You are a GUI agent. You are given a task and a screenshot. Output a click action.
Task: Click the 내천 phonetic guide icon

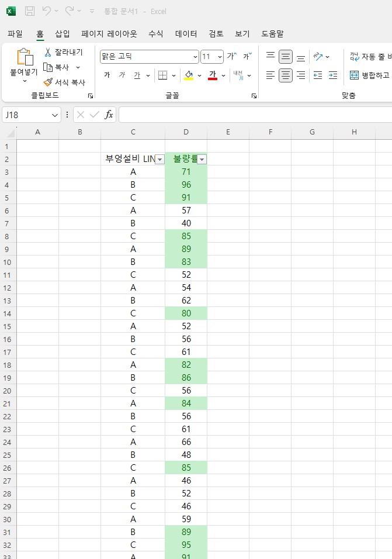(x=238, y=75)
